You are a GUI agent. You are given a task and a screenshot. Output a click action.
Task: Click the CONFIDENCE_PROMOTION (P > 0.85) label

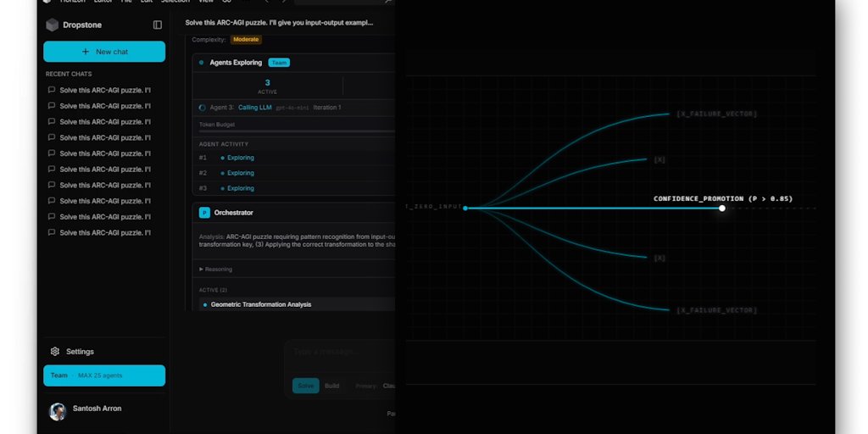point(723,198)
